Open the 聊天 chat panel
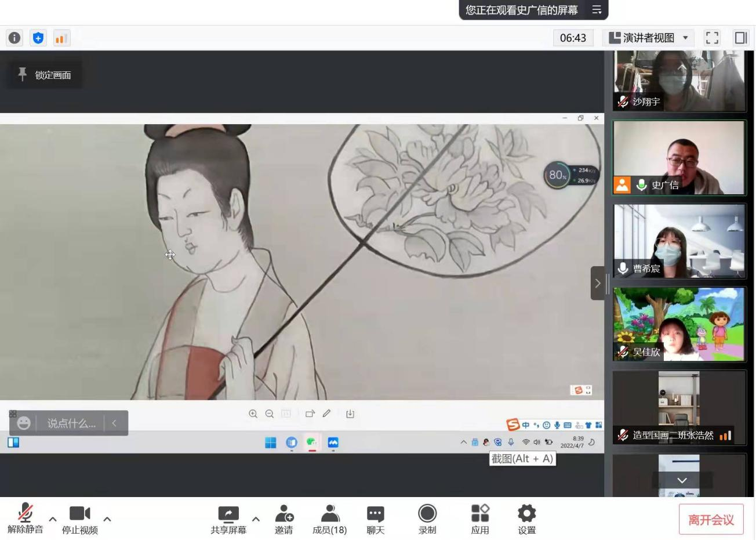Screen dimensions: 756x540 pos(376,519)
